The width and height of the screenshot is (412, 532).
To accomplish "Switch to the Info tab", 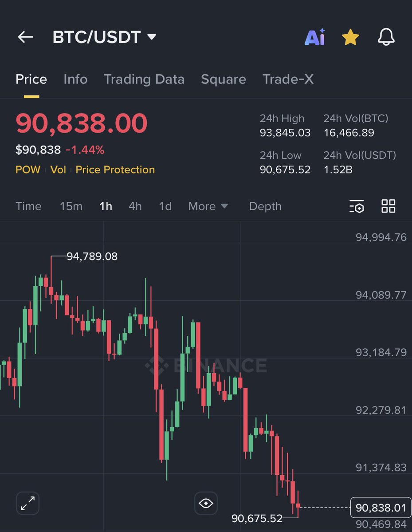I will [x=75, y=79].
